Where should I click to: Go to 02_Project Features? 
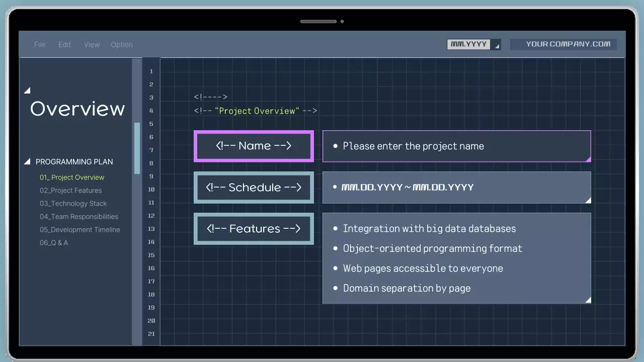[70, 191]
